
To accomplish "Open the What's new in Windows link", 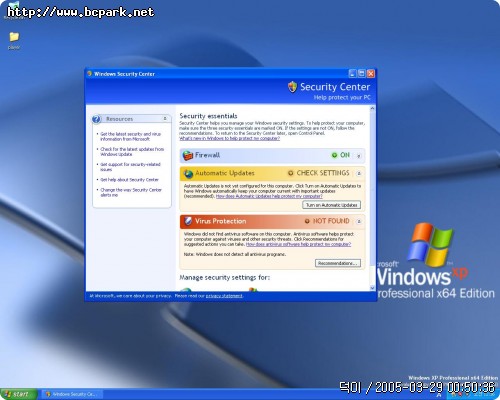I will [230, 138].
